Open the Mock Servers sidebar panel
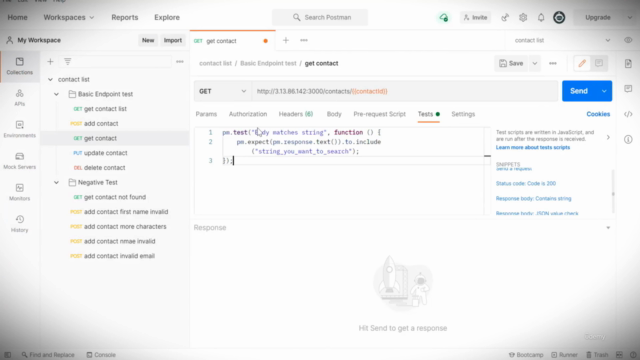The image size is (640, 360). pyautogui.click(x=19, y=161)
